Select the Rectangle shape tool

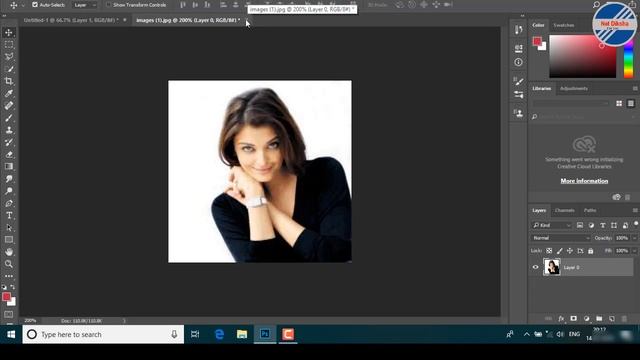[x=9, y=240]
